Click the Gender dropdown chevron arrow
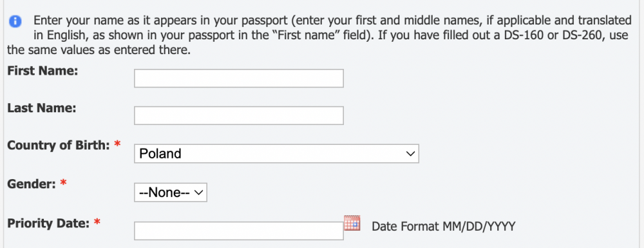Image resolution: width=644 pixels, height=248 pixels. (199, 192)
